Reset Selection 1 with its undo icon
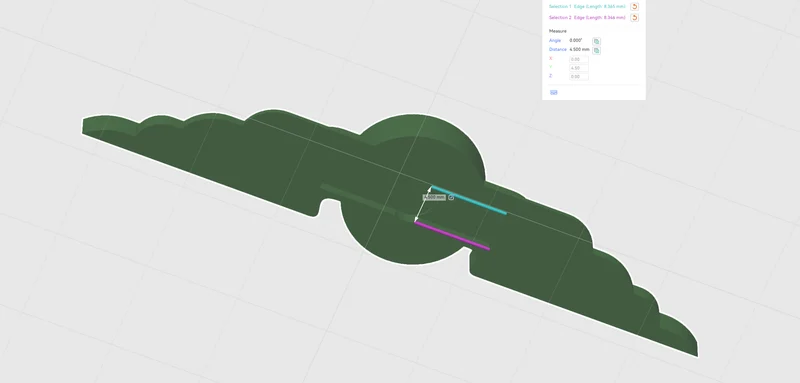This screenshot has width=800, height=383. point(635,7)
